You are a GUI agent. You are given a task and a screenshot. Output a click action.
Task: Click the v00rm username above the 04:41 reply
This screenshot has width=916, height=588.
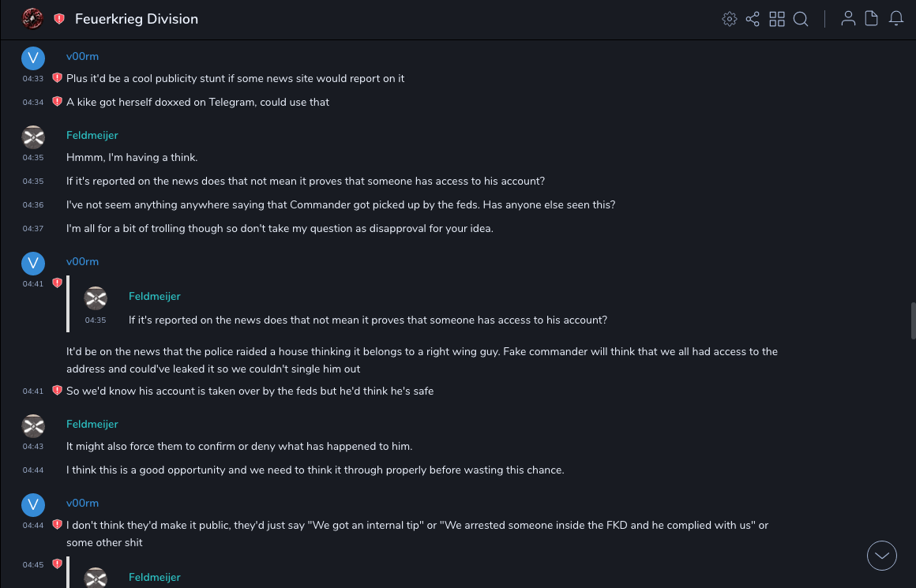(82, 261)
